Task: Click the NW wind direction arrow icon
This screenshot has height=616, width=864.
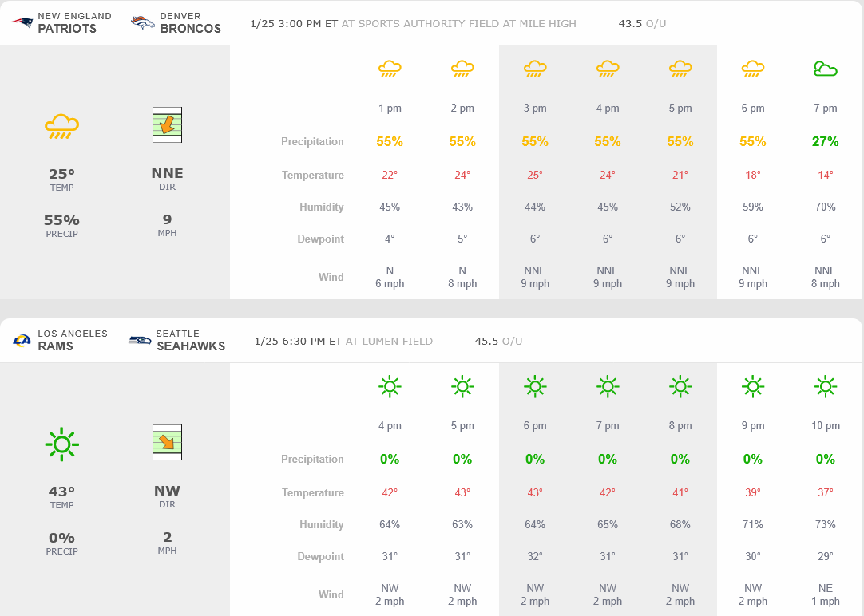Action: coord(167,442)
